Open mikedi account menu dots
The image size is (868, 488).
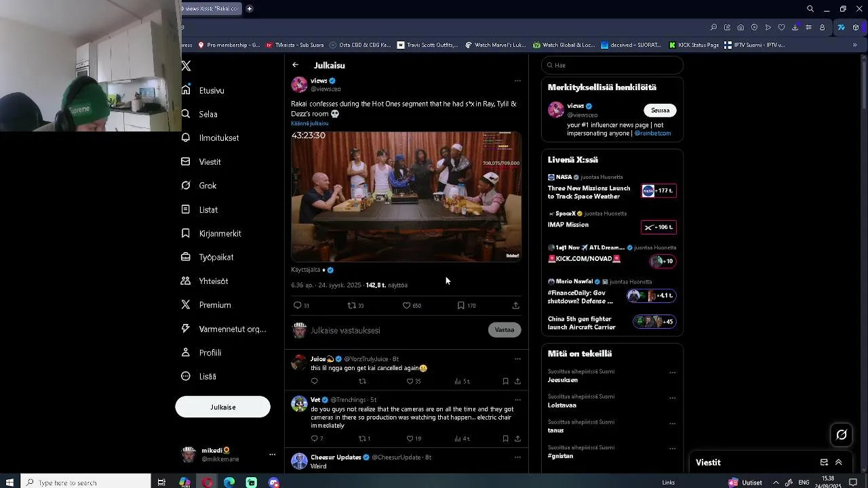pyautogui.click(x=272, y=454)
